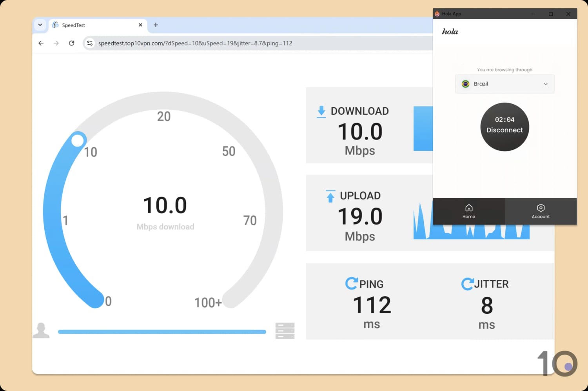Screen dimensions: 588x391
Task: Click the 50 mark on gauge
Action: click(229, 151)
